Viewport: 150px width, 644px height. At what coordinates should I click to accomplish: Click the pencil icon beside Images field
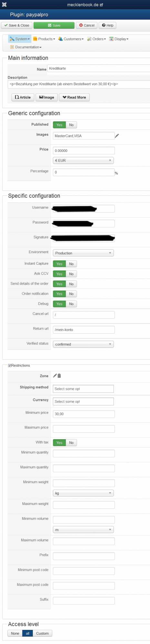tap(117, 136)
